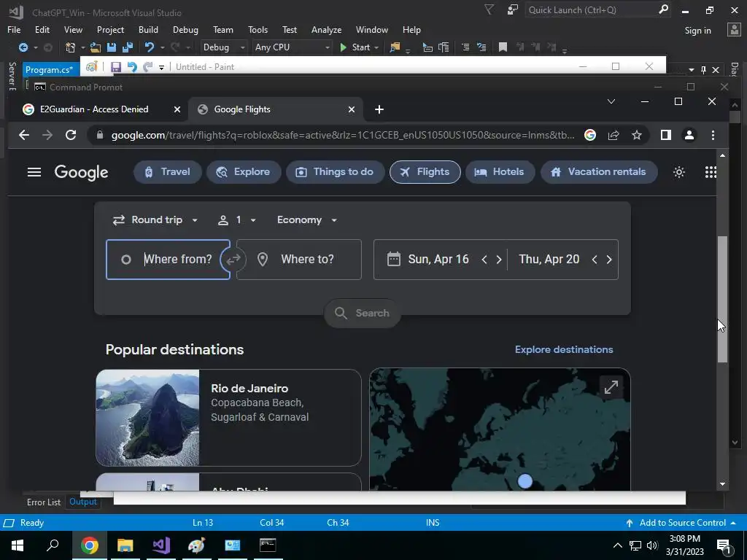The height and width of the screenshot is (560, 747).
Task: Open Chrome side panel icon
Action: point(665,135)
